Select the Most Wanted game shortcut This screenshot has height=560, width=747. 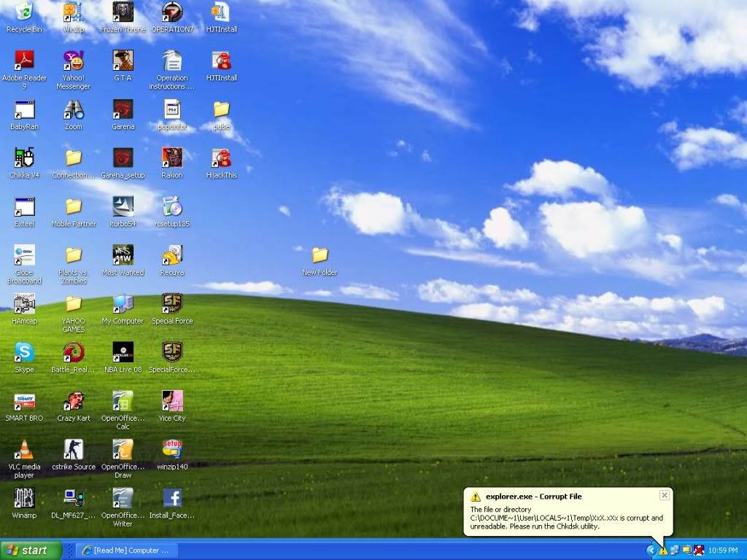click(x=123, y=260)
